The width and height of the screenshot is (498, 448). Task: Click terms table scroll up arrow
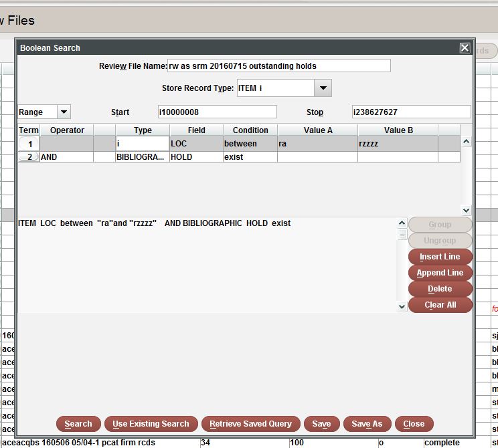[466, 142]
